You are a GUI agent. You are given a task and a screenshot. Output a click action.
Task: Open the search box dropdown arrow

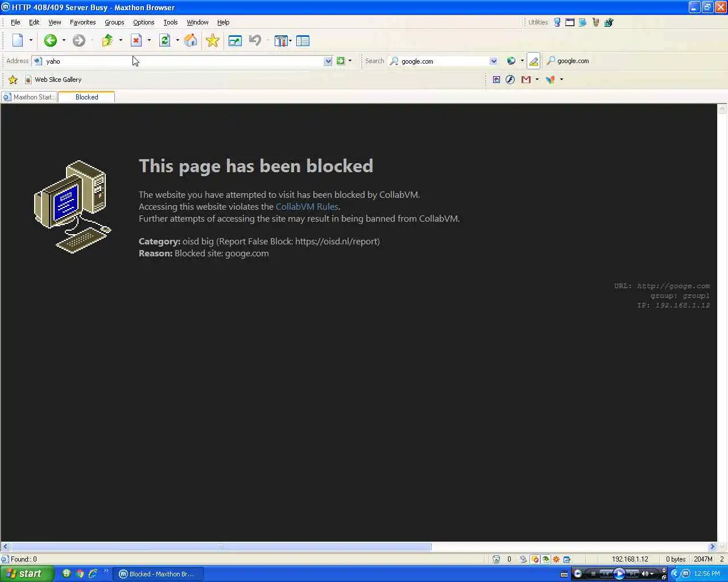[x=494, y=61]
